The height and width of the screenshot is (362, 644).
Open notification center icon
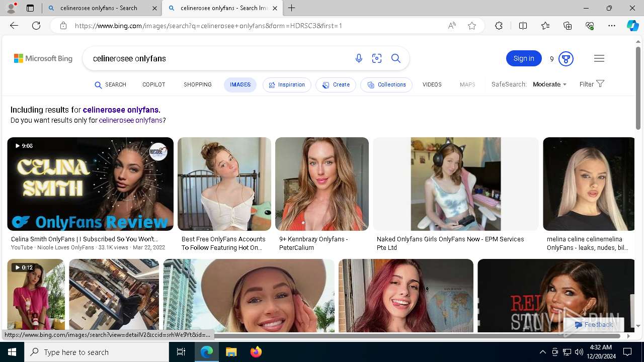point(627,352)
